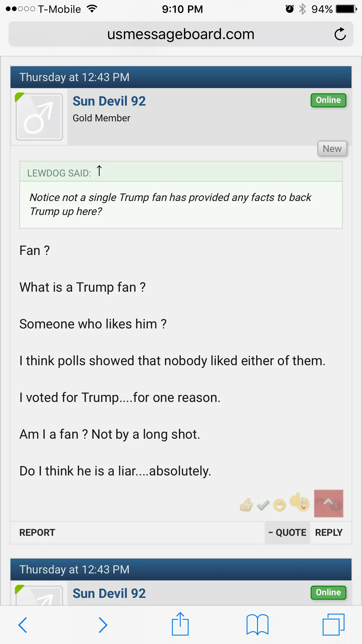
Task: Tap Sun Devil 92's avatar thumbnail
Action: pos(39,117)
